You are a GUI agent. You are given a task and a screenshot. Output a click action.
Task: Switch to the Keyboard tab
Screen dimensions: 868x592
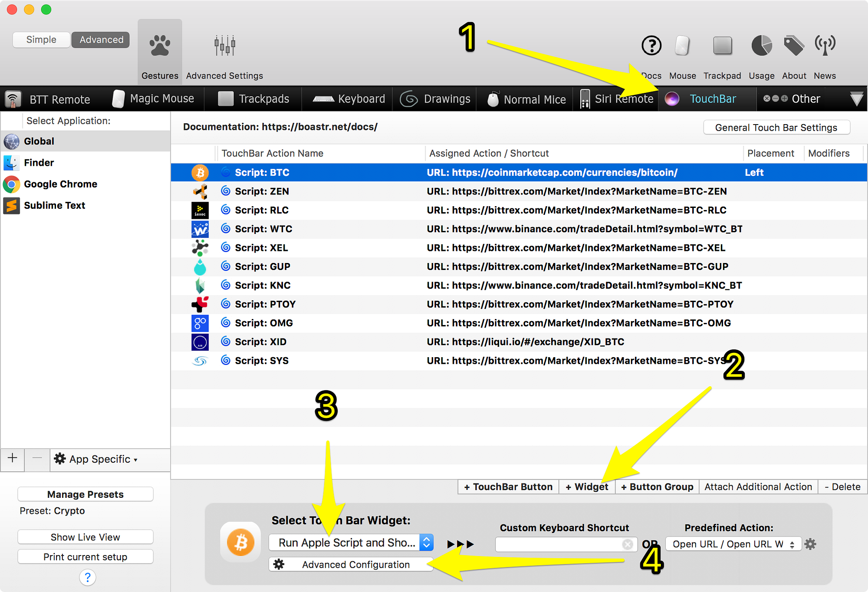[349, 99]
